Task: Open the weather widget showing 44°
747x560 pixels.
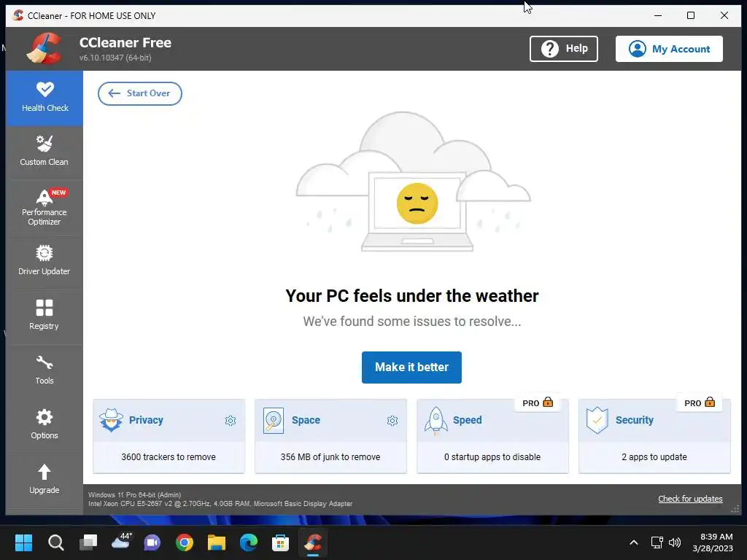Action: click(x=121, y=542)
